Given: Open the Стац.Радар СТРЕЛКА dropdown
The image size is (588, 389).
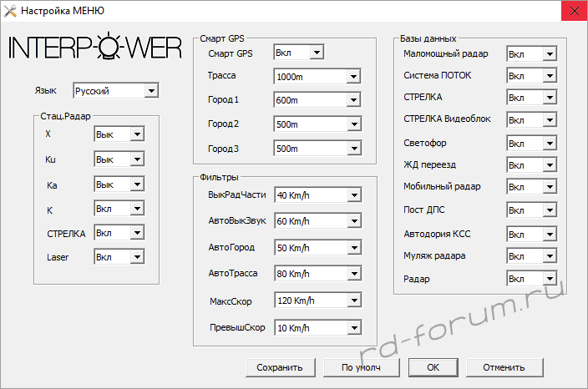Looking at the screenshot, I should [119, 233].
